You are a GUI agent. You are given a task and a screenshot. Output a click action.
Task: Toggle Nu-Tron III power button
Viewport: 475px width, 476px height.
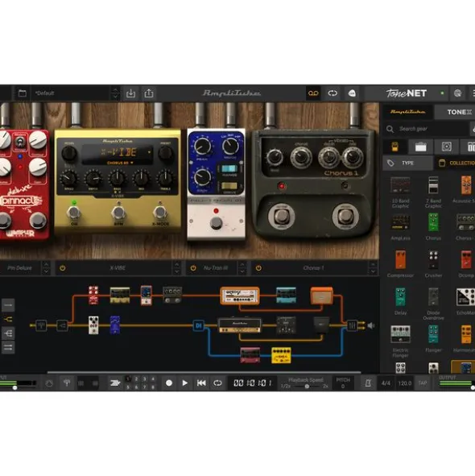(193, 268)
